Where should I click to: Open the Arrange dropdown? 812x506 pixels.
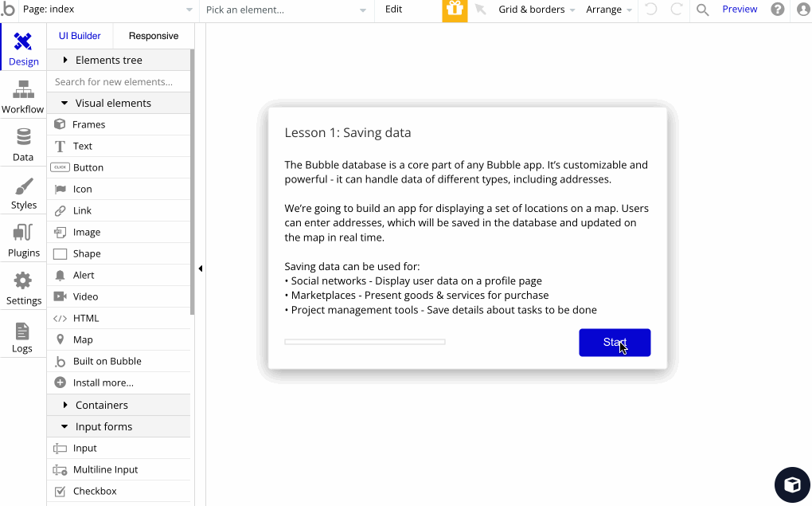click(x=609, y=10)
